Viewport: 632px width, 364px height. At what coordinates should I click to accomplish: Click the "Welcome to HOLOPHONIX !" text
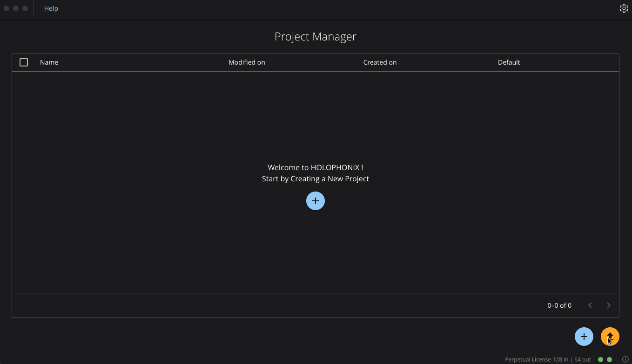point(316,167)
